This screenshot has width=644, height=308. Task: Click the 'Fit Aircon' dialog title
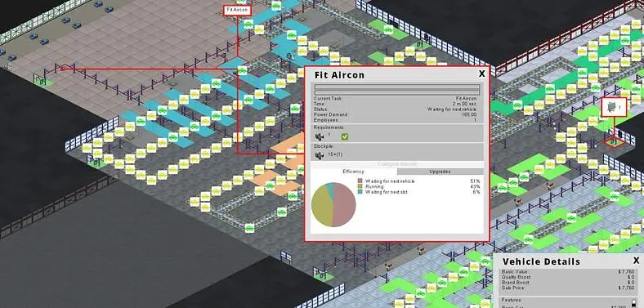point(339,75)
